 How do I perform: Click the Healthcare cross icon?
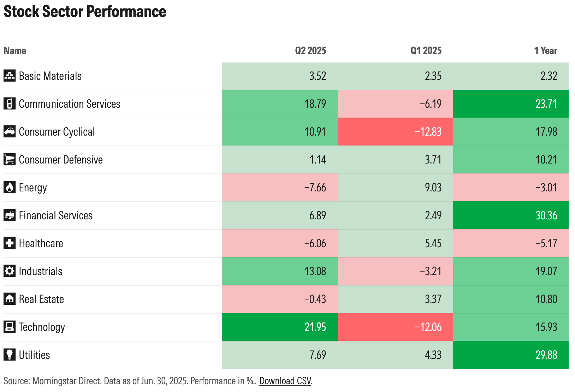10,243
